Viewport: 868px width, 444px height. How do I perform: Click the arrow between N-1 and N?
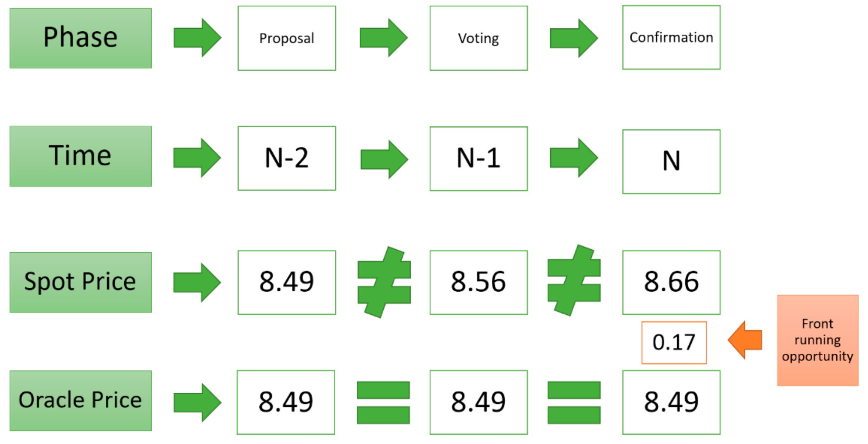[574, 158]
